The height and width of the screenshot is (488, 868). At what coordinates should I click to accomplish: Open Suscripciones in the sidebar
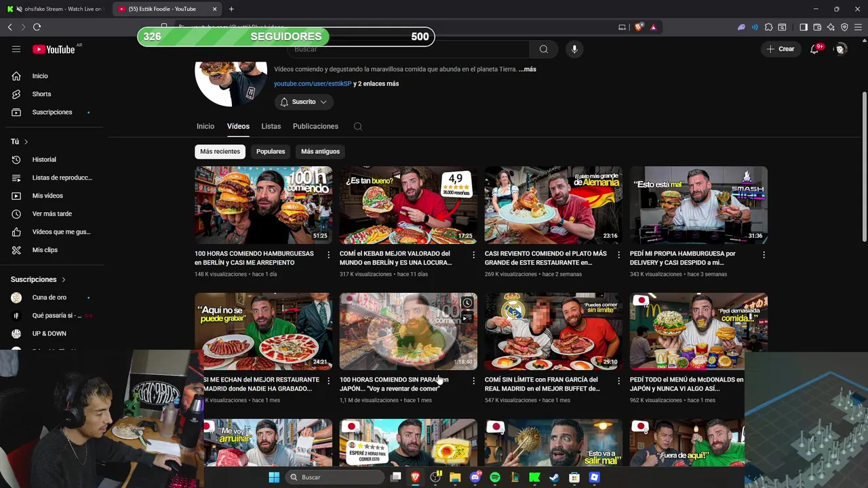(52, 112)
